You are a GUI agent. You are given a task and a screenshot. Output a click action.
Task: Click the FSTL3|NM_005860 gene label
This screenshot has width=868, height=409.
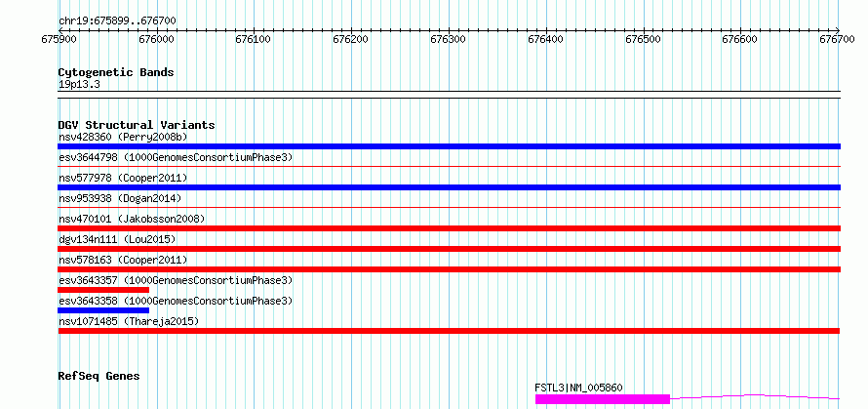pyautogui.click(x=578, y=388)
